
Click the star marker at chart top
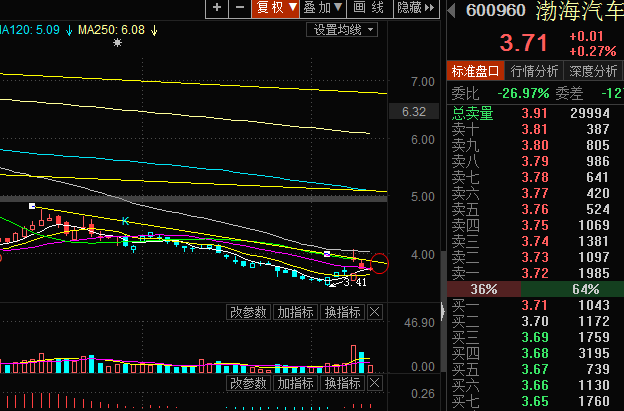[x=119, y=44]
